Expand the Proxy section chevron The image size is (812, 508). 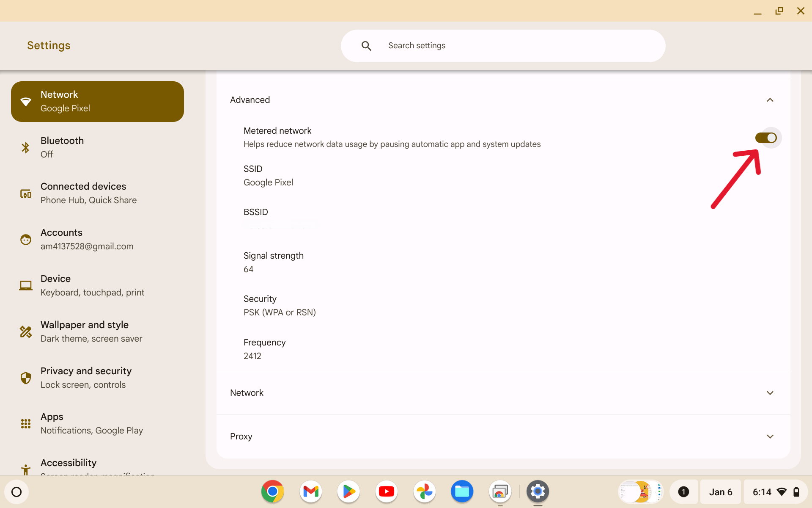770,436
